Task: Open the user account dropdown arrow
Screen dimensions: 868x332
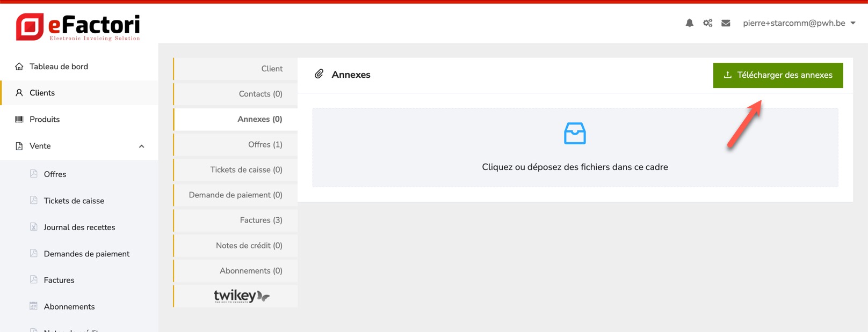Action: 853,23
